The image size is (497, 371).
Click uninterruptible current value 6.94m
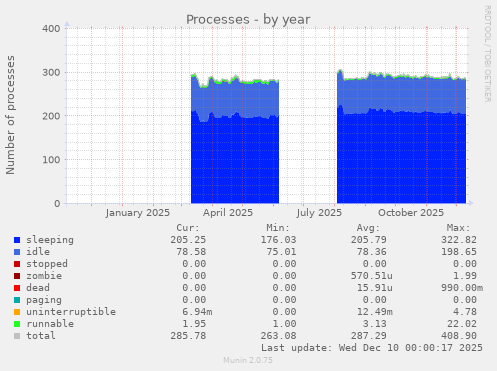(x=197, y=312)
